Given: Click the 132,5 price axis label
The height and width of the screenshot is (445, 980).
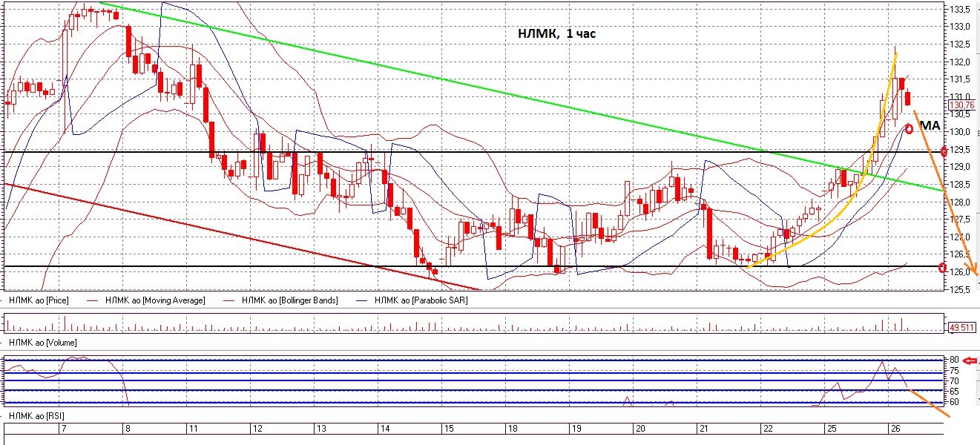Looking at the screenshot, I should tap(961, 44).
